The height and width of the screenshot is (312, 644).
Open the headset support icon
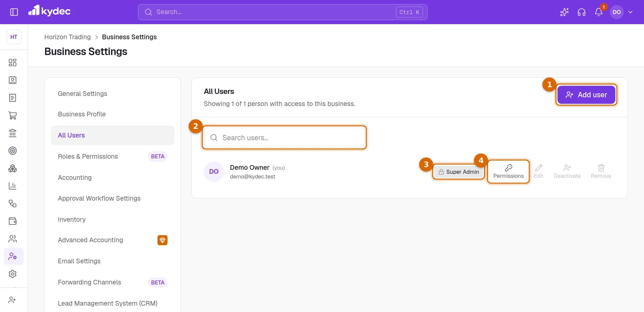582,12
